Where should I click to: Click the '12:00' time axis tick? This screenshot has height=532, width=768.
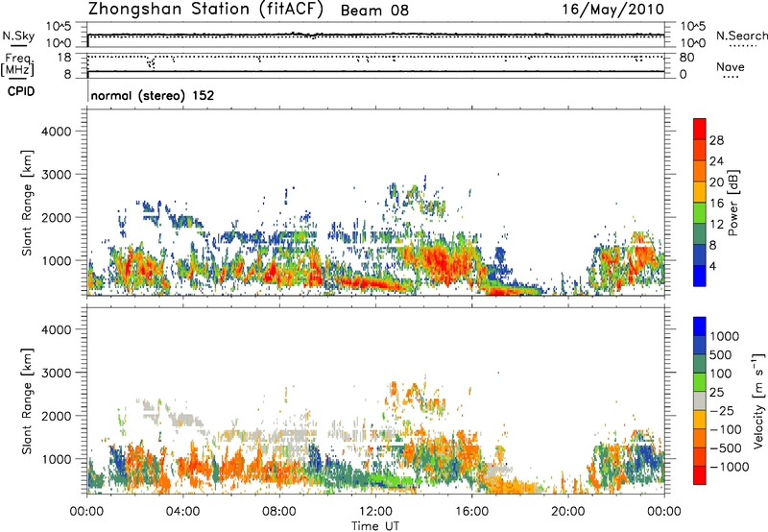[375, 512]
